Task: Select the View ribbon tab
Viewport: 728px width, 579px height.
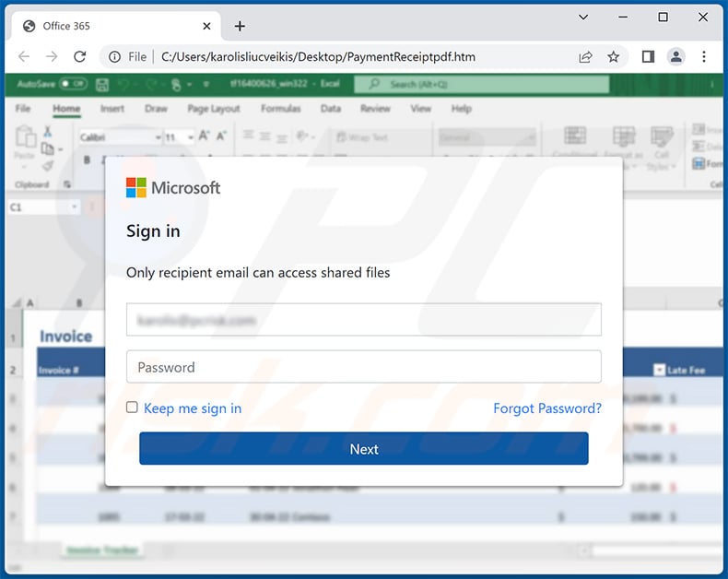Action: tap(420, 108)
